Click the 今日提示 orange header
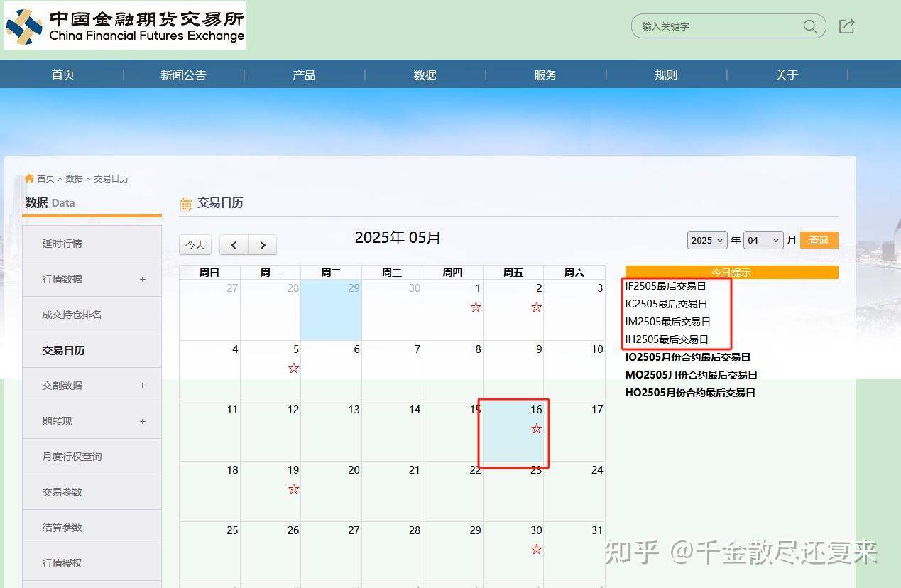901x588 pixels. click(x=731, y=272)
